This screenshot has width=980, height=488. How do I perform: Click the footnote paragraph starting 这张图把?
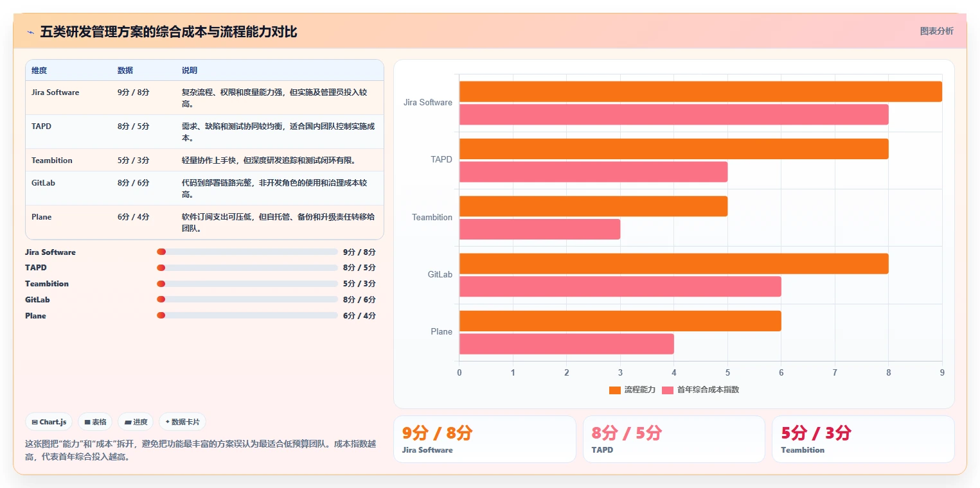200,450
